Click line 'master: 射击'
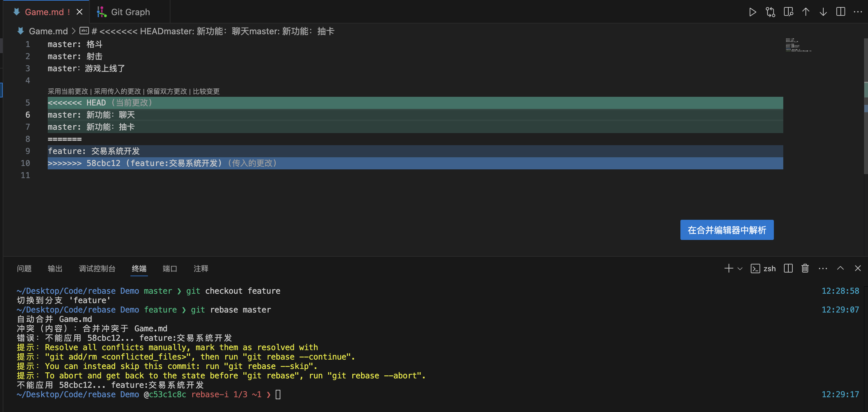 [75, 56]
